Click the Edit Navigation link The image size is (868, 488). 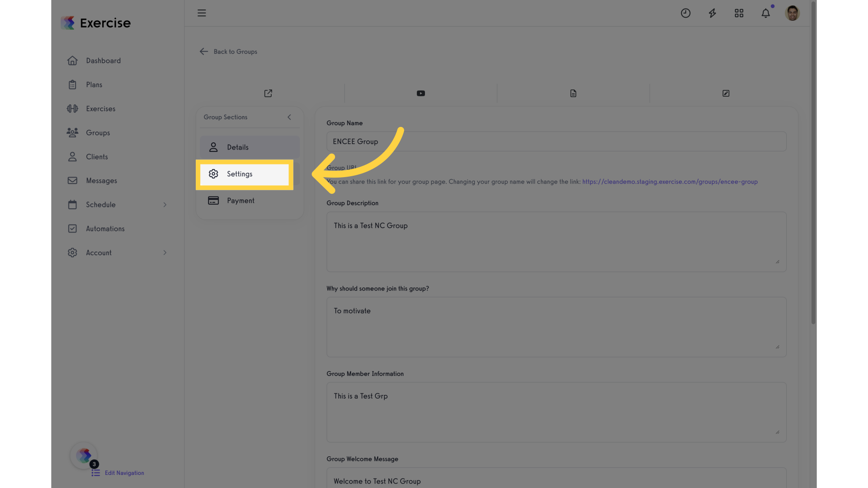pos(124,473)
